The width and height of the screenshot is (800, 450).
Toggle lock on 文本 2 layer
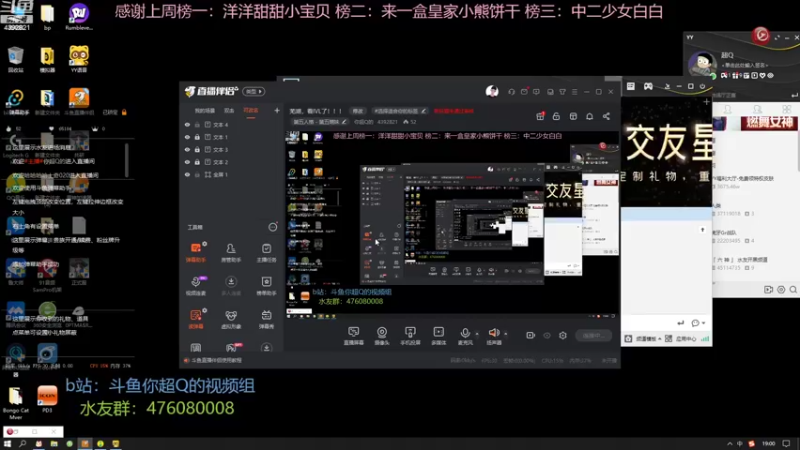point(197,162)
